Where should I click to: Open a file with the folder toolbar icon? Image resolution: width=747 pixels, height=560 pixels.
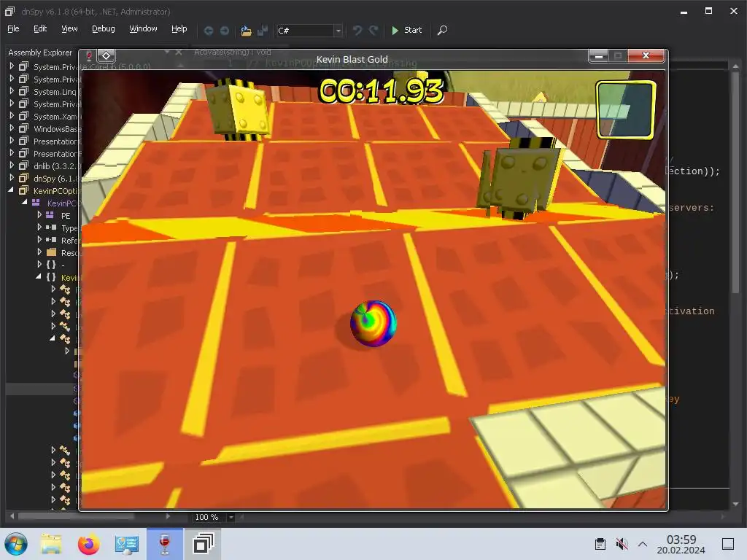click(246, 31)
